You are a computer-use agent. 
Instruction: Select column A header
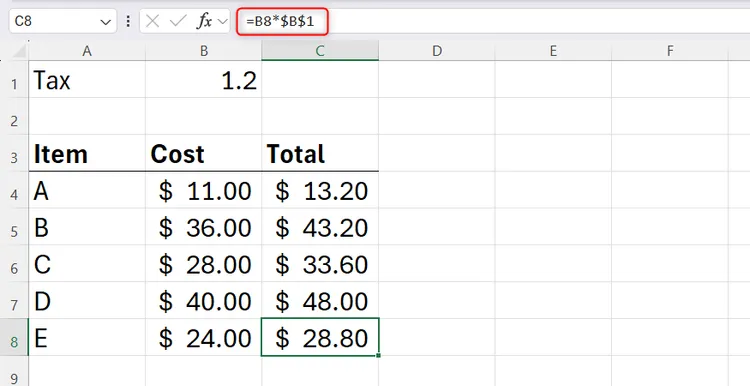click(87, 51)
